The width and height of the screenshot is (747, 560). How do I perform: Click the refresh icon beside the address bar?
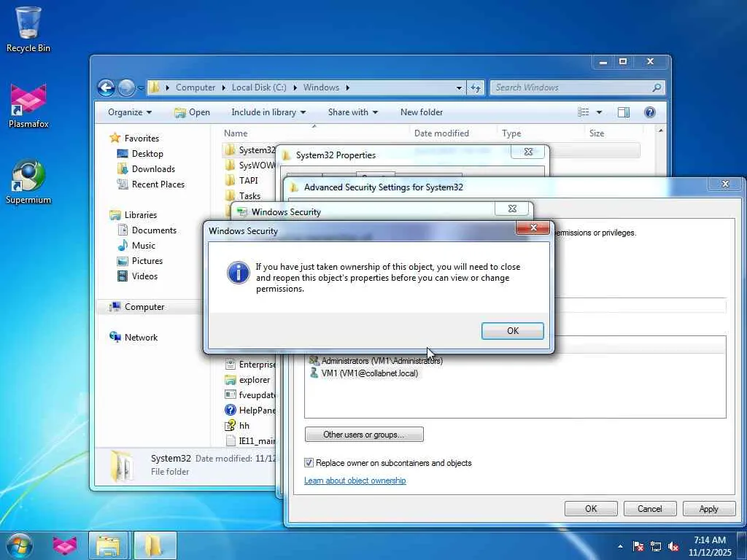coord(476,87)
